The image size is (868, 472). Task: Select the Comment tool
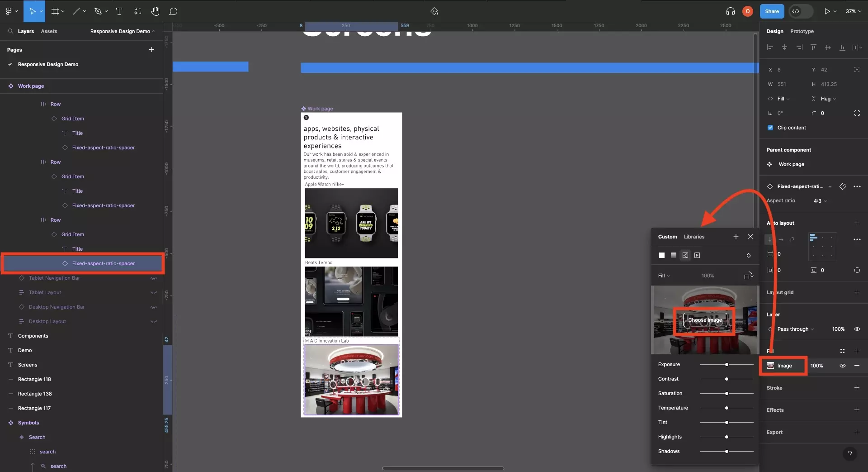[173, 11]
